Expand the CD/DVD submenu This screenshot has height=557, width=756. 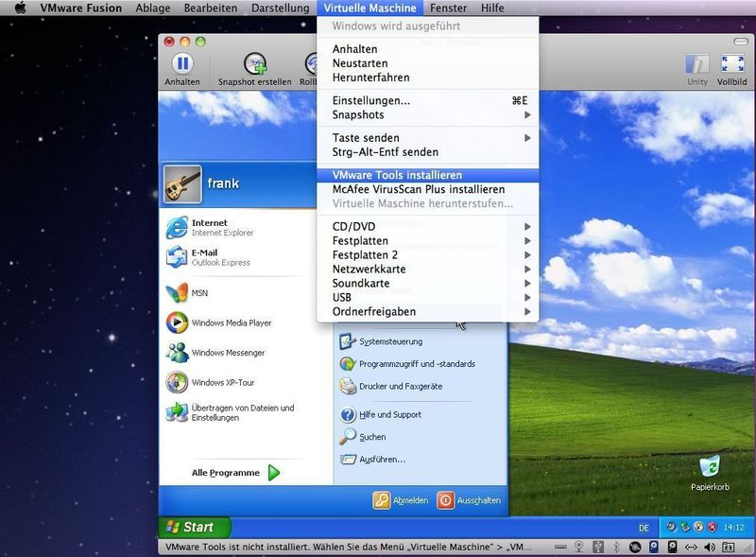pos(427,226)
